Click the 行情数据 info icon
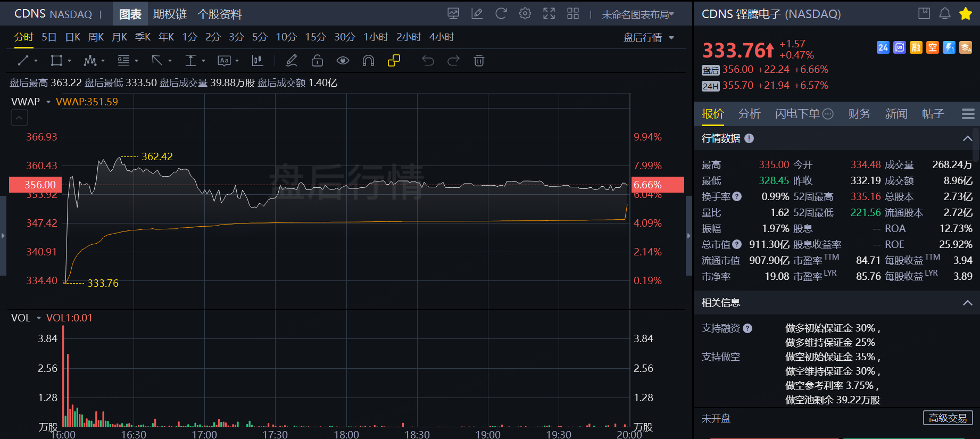This screenshot has height=439, width=980. tap(749, 138)
